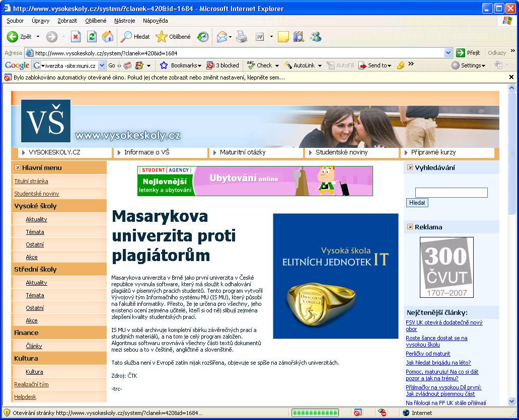Click the Hledat button under Vyhledávání
The width and height of the screenshot is (519, 420).
tap(417, 203)
